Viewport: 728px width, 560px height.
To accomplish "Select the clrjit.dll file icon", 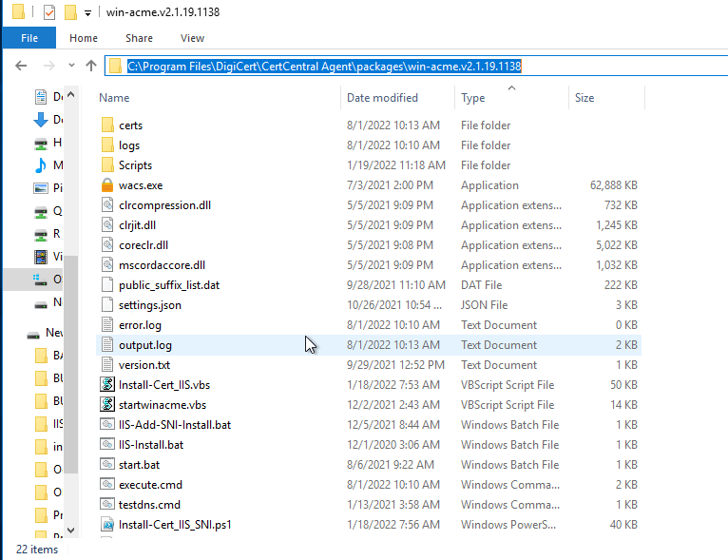I will pos(107,224).
